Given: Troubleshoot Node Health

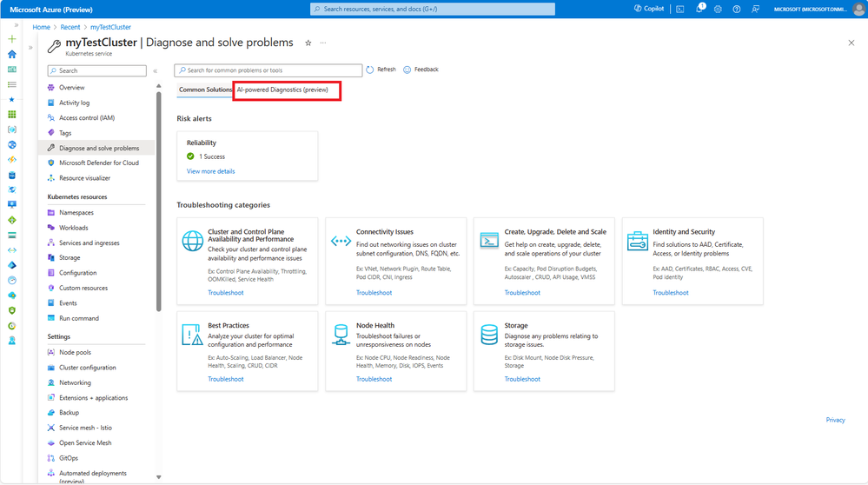Looking at the screenshot, I should click(x=374, y=379).
